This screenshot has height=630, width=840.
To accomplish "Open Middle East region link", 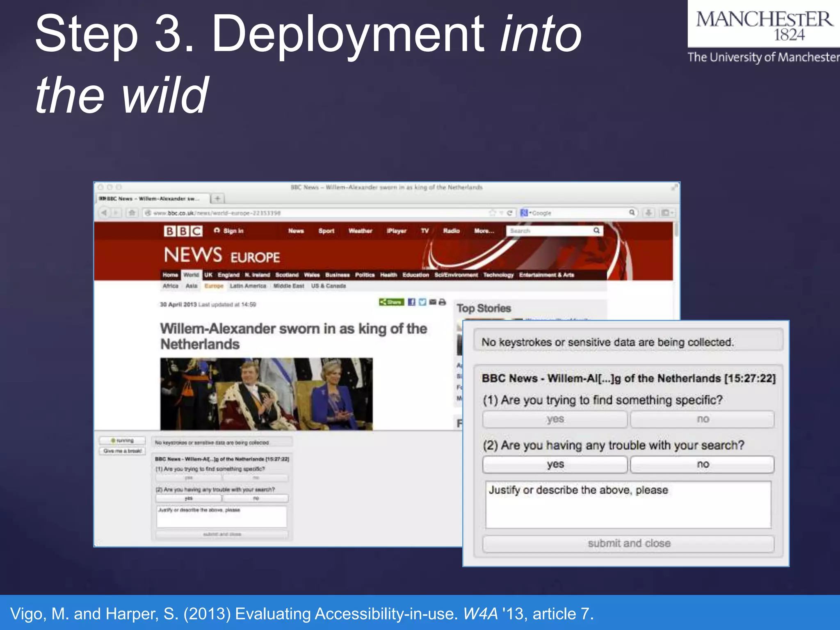I will 289,286.
